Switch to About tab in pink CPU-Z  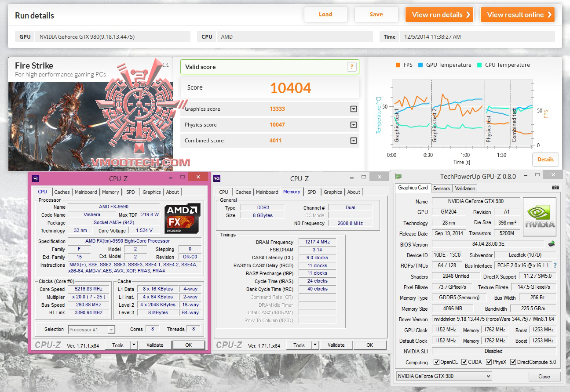(172, 192)
